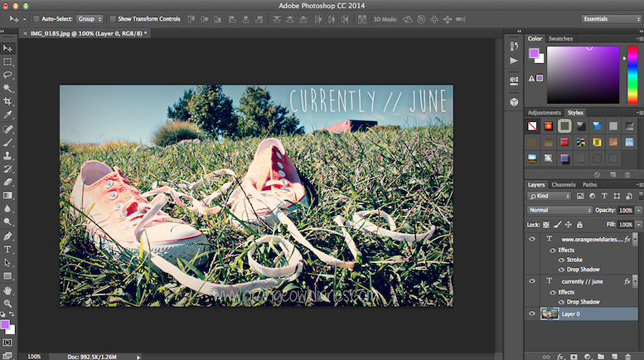The width and height of the screenshot is (644, 360).
Task: Check Show Transform Controls option
Action: [114, 18]
